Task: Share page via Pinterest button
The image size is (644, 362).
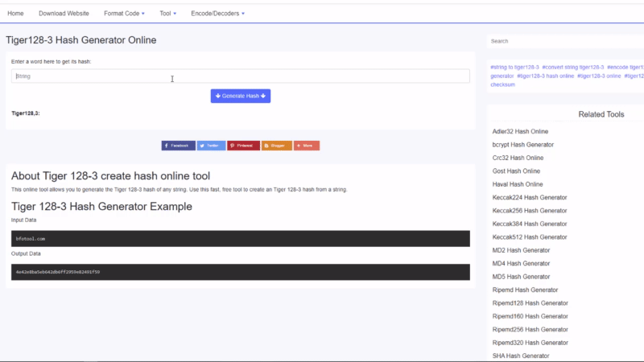Action: coord(243,146)
